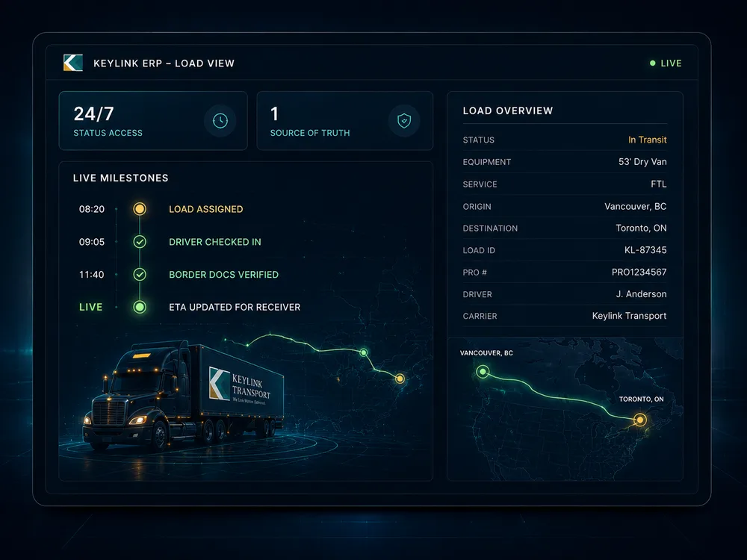Click the KEYLINK ERP – LOAD VIEW title
The image size is (747, 560).
click(164, 63)
